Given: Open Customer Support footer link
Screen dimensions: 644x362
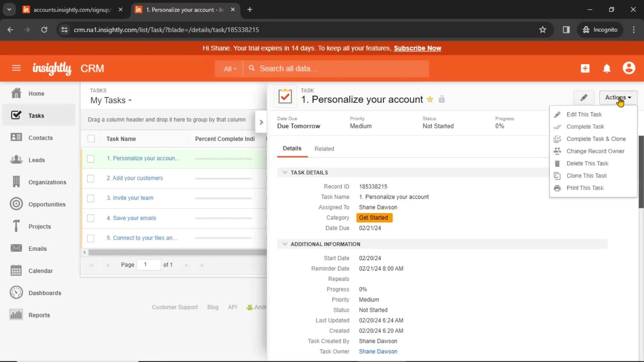Looking at the screenshot, I should [175, 307].
